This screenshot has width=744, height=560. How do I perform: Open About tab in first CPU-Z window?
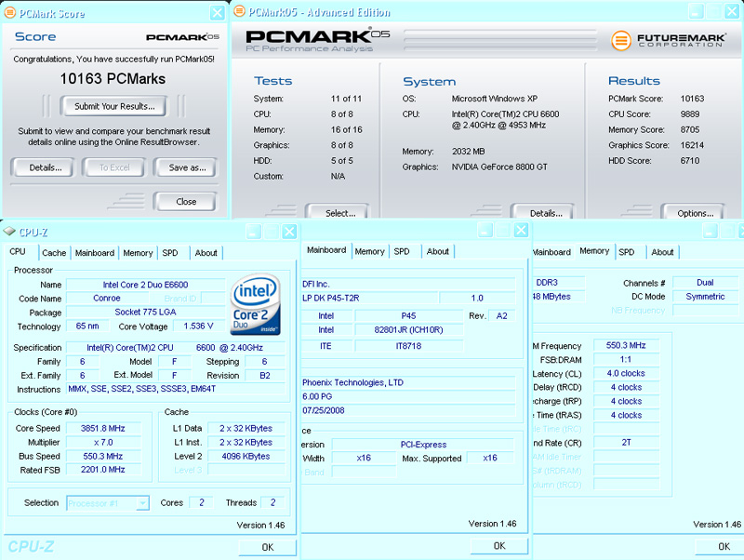206,253
